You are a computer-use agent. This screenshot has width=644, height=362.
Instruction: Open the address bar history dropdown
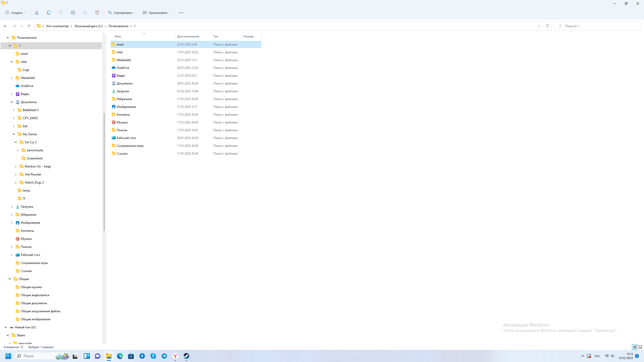(539, 26)
